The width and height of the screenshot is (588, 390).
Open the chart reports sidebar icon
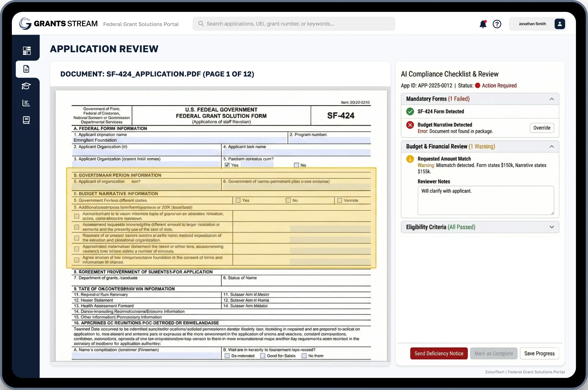point(26,103)
